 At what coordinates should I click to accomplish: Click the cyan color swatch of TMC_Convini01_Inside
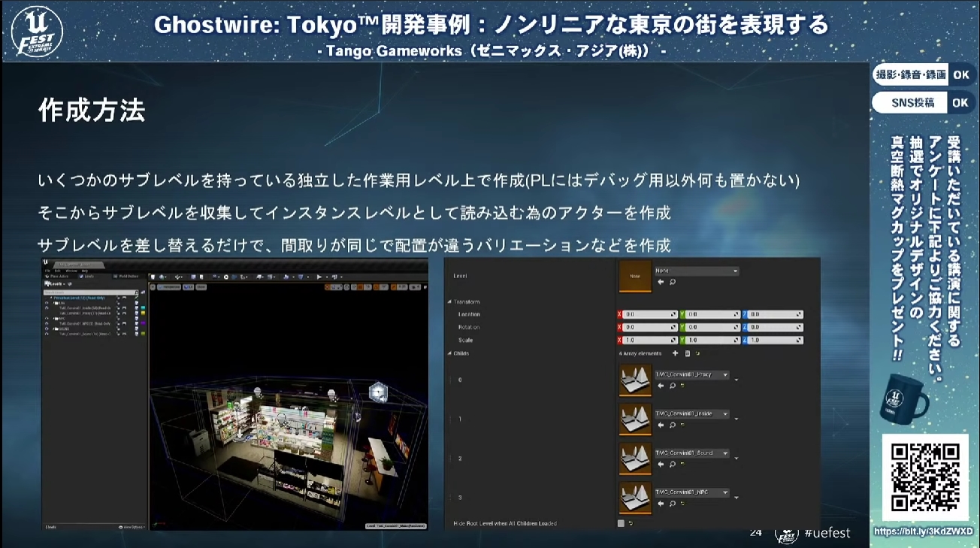144,308
